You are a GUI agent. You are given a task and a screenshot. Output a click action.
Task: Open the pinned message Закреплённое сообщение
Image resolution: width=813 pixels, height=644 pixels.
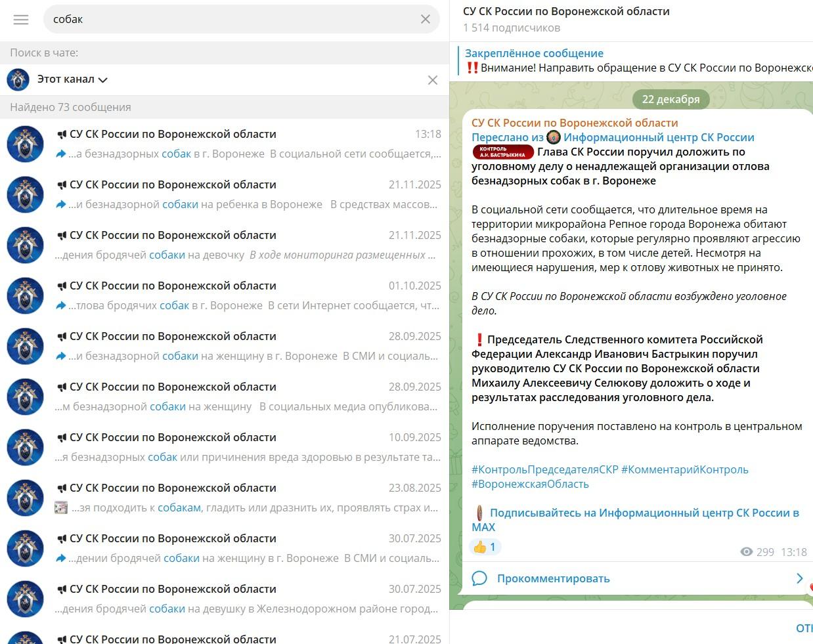point(635,60)
